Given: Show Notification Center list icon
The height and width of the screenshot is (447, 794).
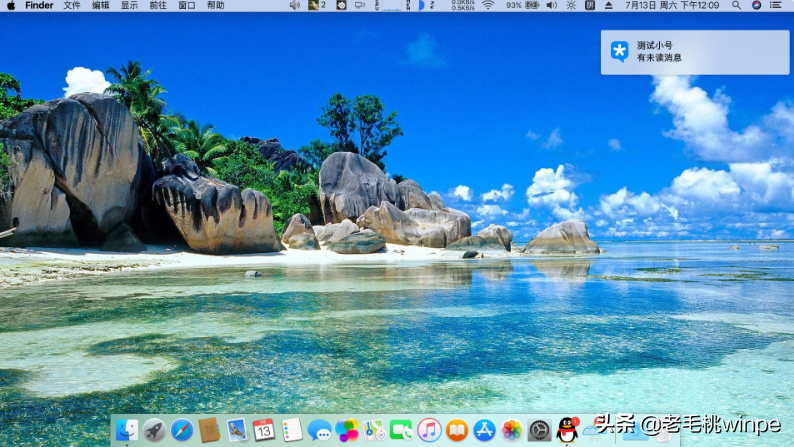Looking at the screenshot, I should coord(776,6).
